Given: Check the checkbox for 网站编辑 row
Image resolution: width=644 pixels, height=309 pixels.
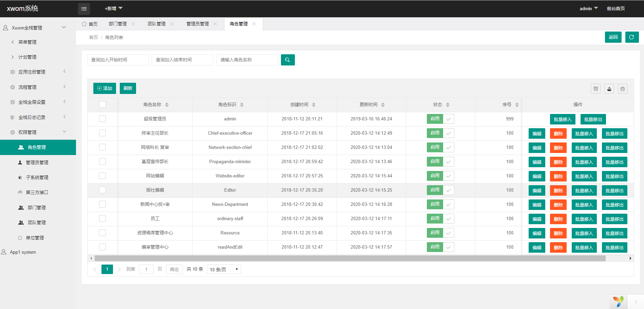Looking at the screenshot, I should (102, 176).
